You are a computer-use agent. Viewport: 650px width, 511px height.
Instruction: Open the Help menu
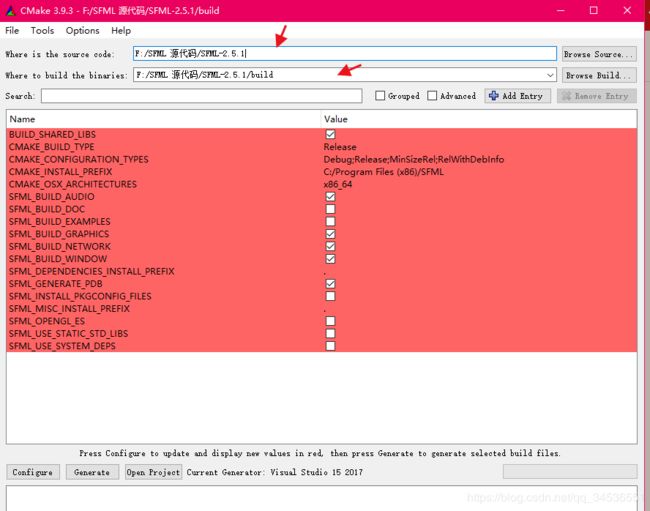click(121, 31)
